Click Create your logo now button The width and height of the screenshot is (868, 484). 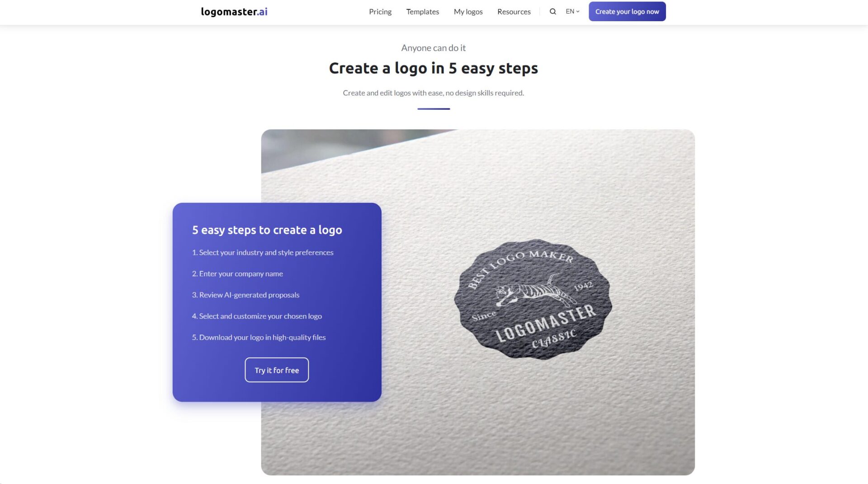tap(627, 12)
